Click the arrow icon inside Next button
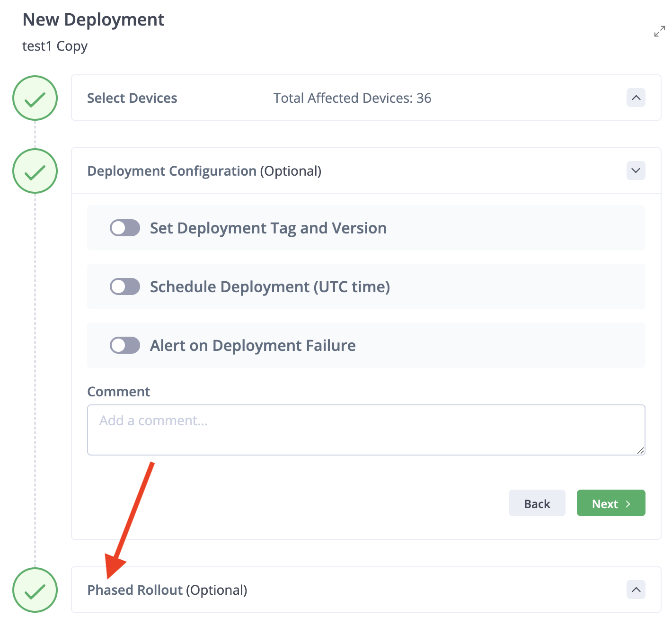This screenshot has width=672, height=626. click(628, 504)
